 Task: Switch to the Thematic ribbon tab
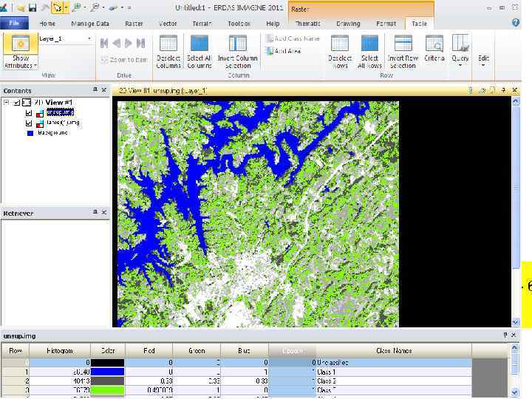[x=307, y=24]
